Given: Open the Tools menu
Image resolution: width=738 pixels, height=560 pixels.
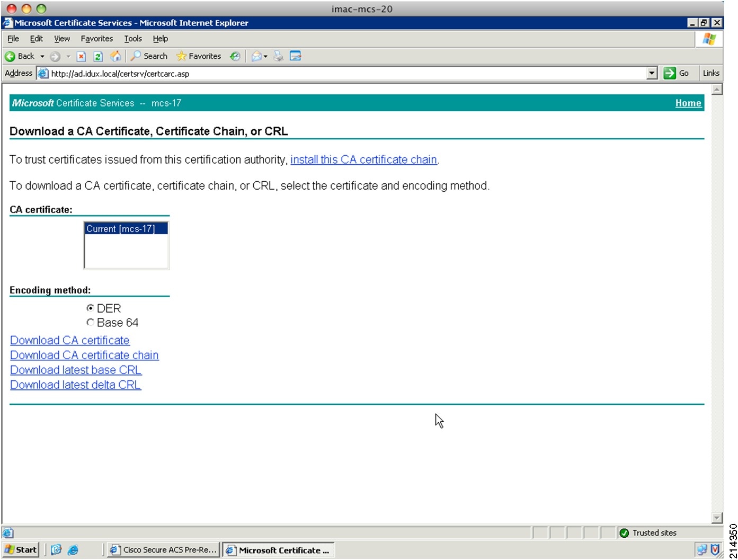Looking at the screenshot, I should (x=133, y=39).
